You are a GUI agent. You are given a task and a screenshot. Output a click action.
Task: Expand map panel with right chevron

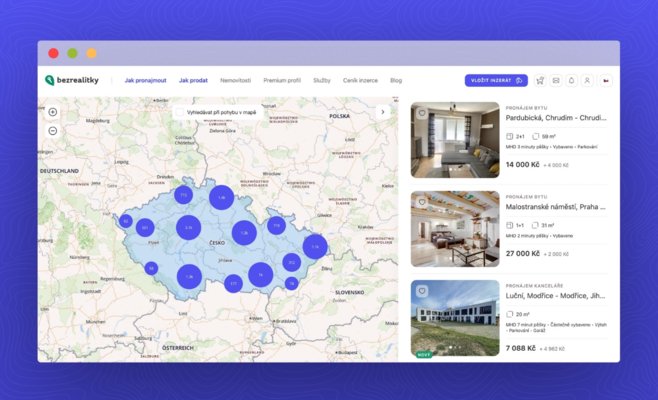(383, 112)
